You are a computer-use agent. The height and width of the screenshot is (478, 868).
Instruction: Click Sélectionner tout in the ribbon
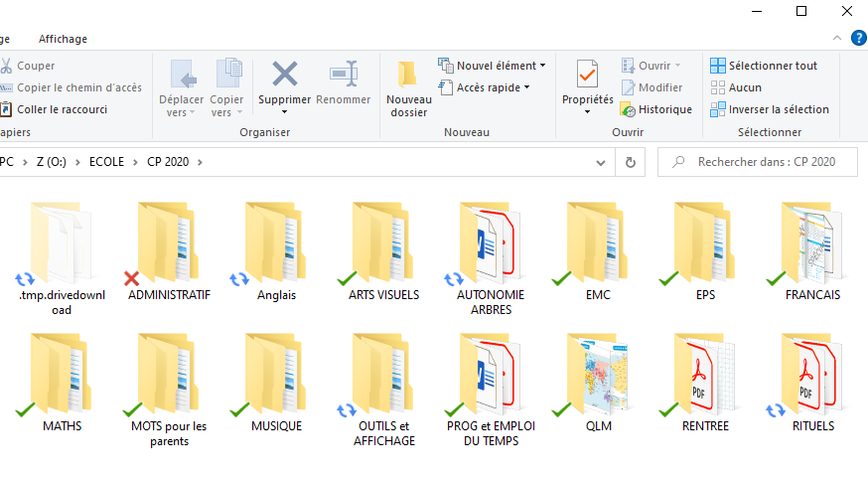[764, 66]
